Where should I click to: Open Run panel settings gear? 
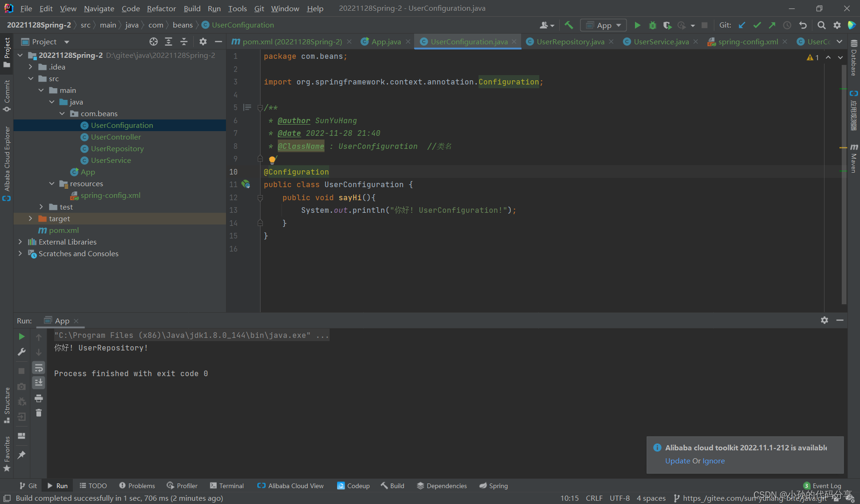point(825,320)
